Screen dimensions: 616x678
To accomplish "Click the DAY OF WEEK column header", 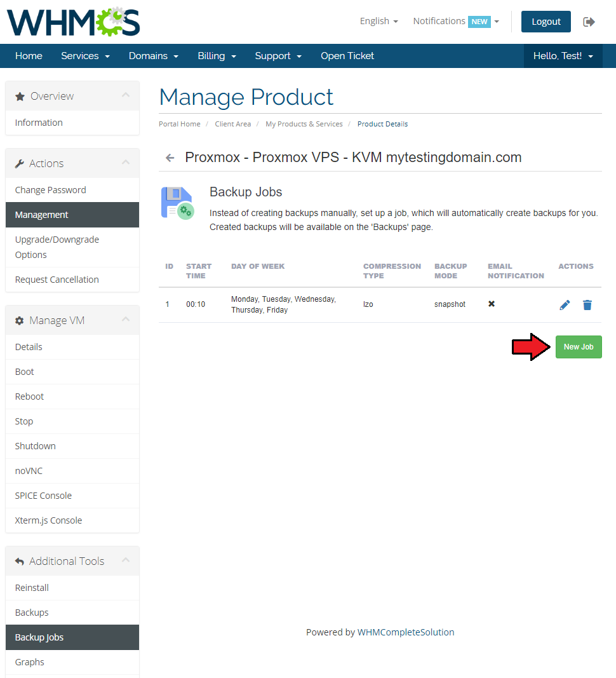I will coord(258,266).
